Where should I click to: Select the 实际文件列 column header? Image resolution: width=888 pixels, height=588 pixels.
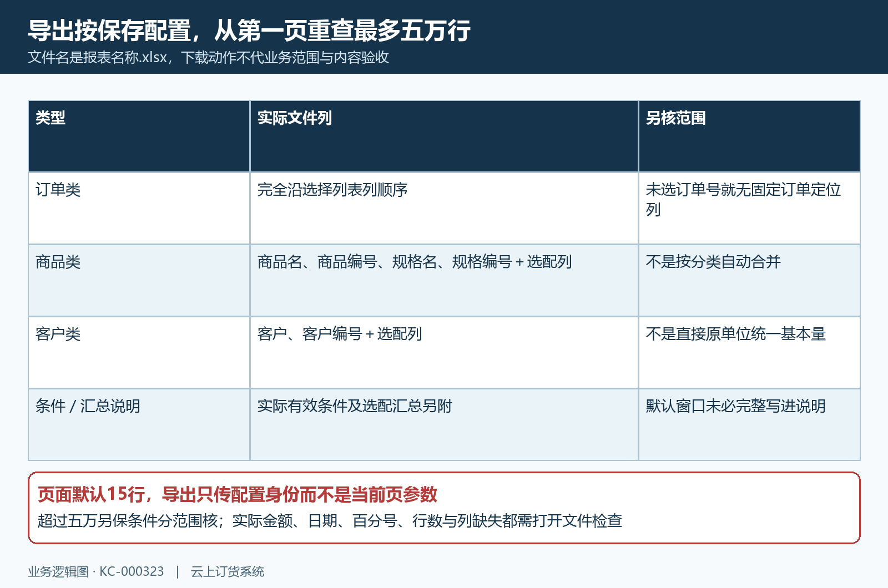(x=444, y=136)
